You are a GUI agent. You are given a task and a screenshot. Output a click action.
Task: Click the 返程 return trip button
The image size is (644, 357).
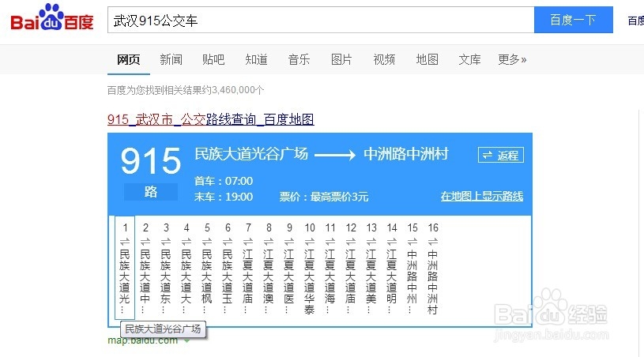501,155
